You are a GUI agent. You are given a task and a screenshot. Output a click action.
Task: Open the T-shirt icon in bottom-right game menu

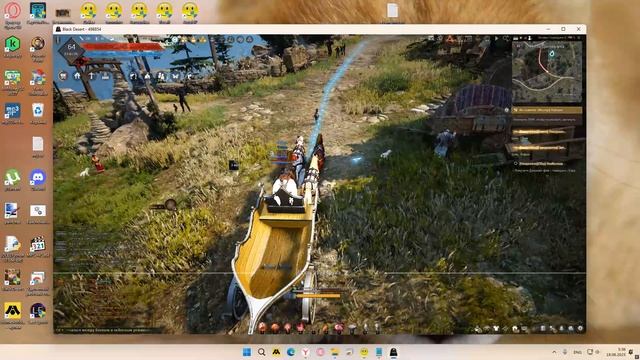[x=496, y=328]
